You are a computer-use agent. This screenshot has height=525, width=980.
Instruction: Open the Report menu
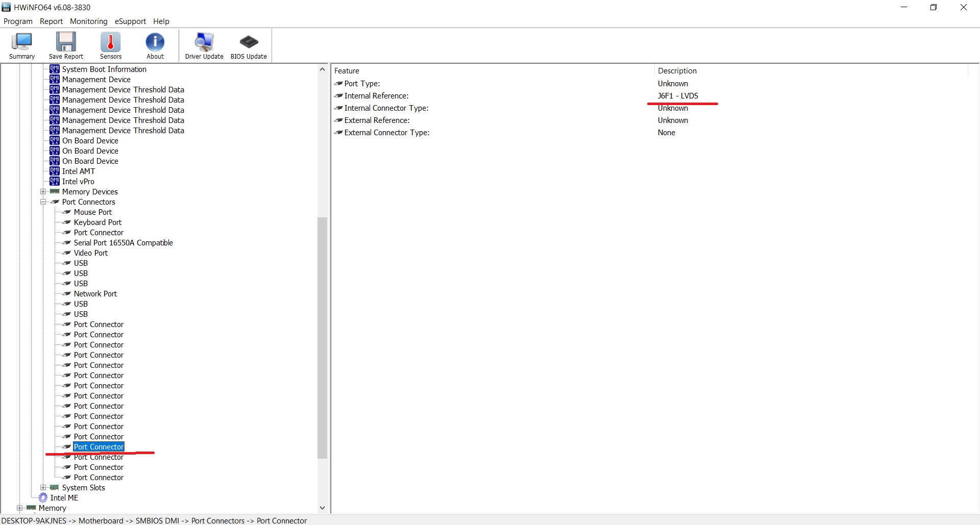(51, 21)
